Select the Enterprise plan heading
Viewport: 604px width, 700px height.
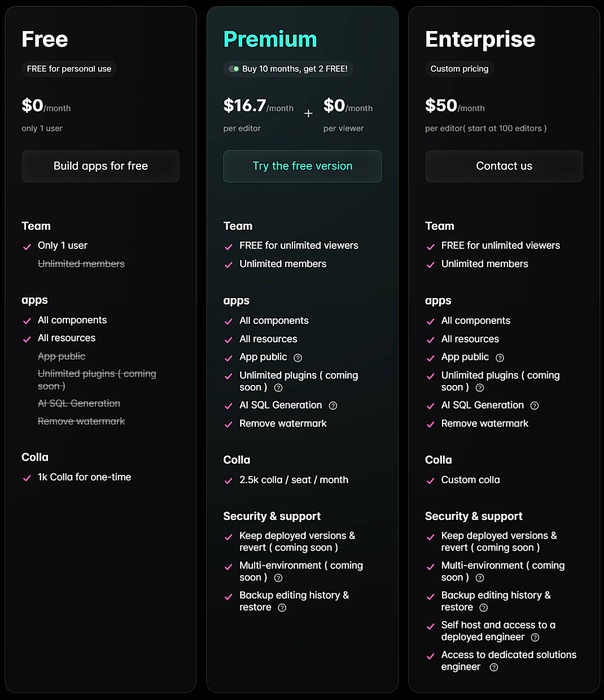(480, 39)
